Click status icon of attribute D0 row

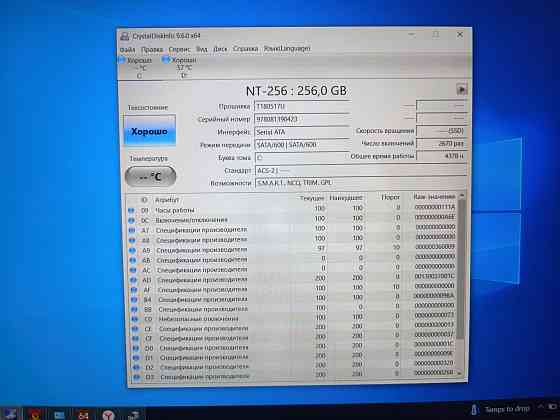coord(136,348)
